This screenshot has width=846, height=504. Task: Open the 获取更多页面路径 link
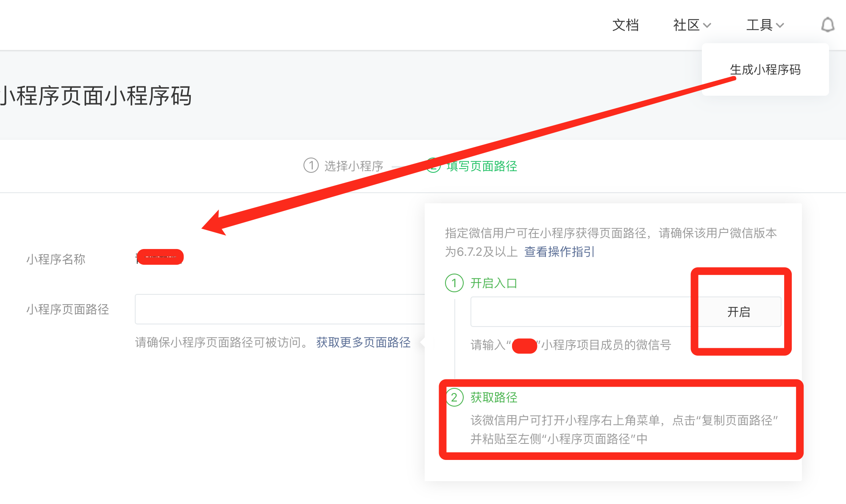(363, 342)
